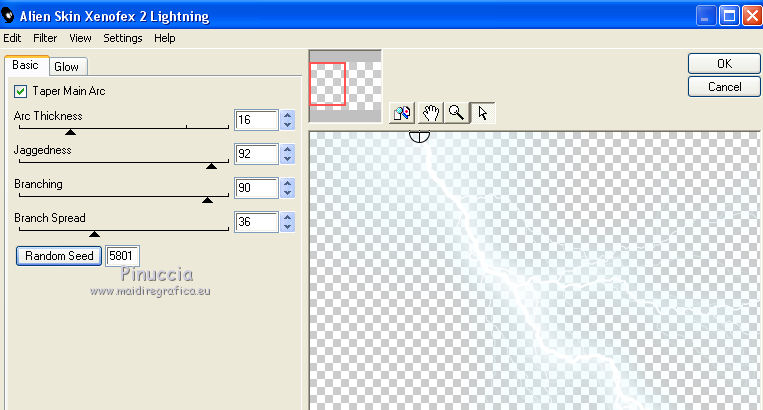Open the Settings menu
This screenshot has height=410, width=763.
coord(123,38)
